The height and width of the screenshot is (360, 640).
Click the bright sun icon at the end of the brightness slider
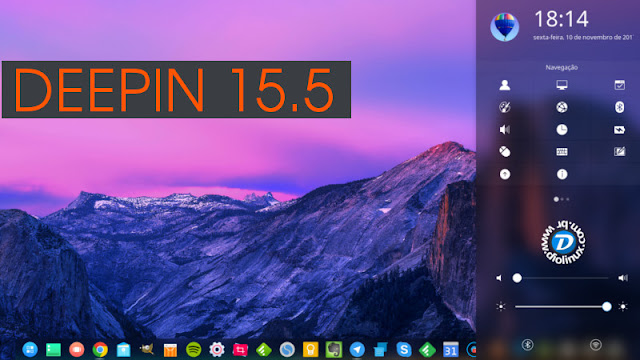tap(623, 307)
